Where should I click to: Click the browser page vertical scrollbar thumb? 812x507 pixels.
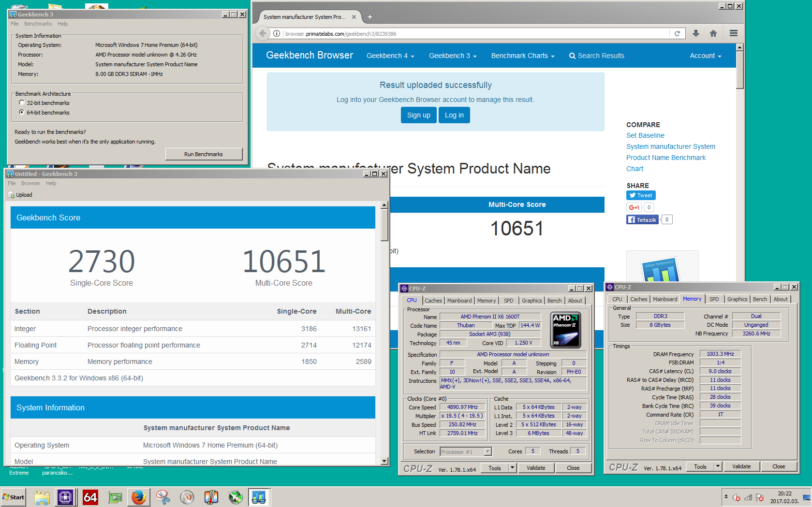739,70
